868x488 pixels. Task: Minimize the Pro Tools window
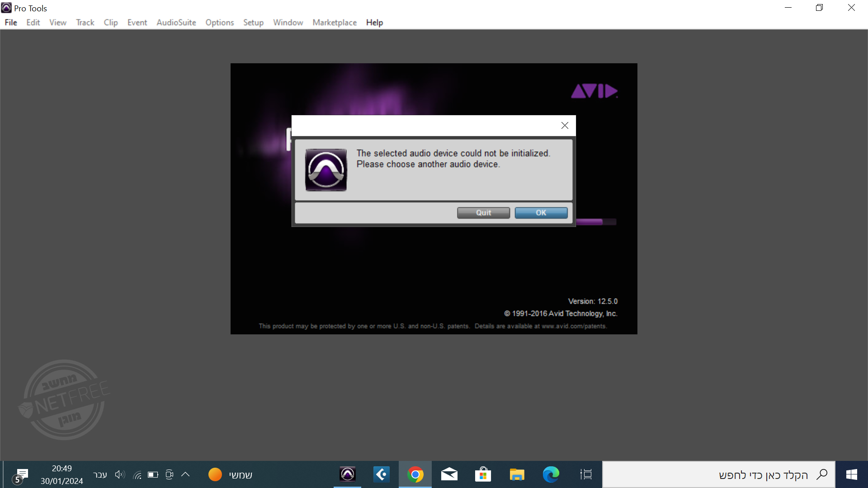tap(788, 8)
